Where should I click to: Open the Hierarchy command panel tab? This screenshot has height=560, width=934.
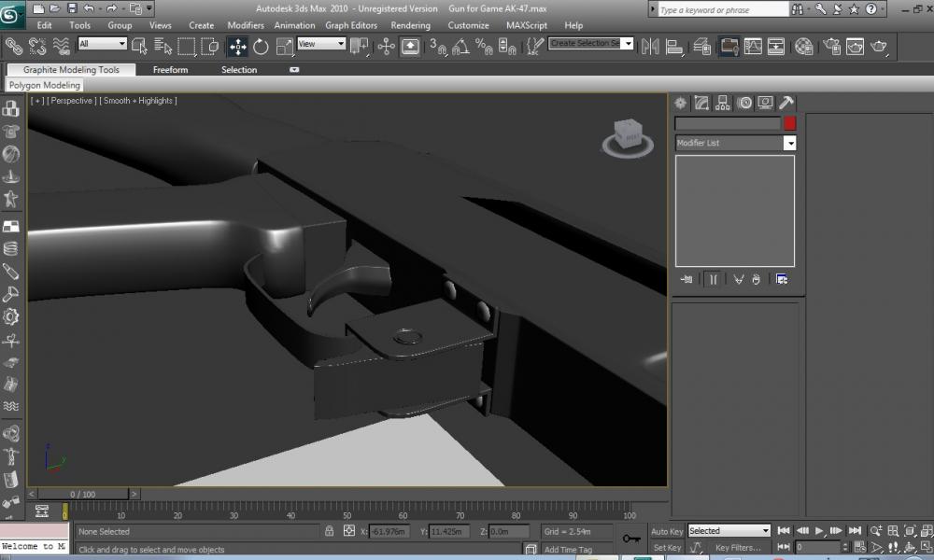click(723, 104)
